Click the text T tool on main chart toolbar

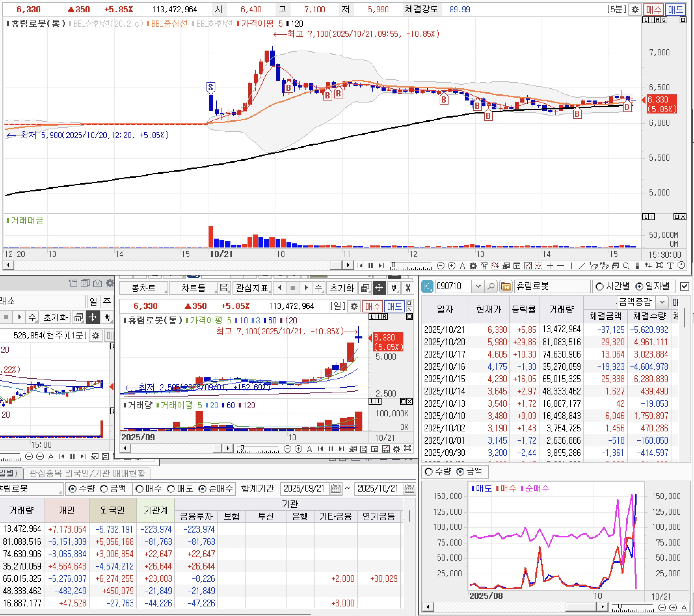(670, 266)
